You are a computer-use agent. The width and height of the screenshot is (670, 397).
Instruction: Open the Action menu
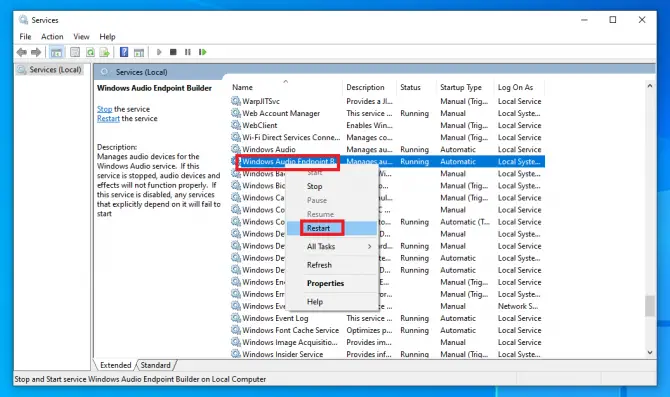tap(52, 37)
